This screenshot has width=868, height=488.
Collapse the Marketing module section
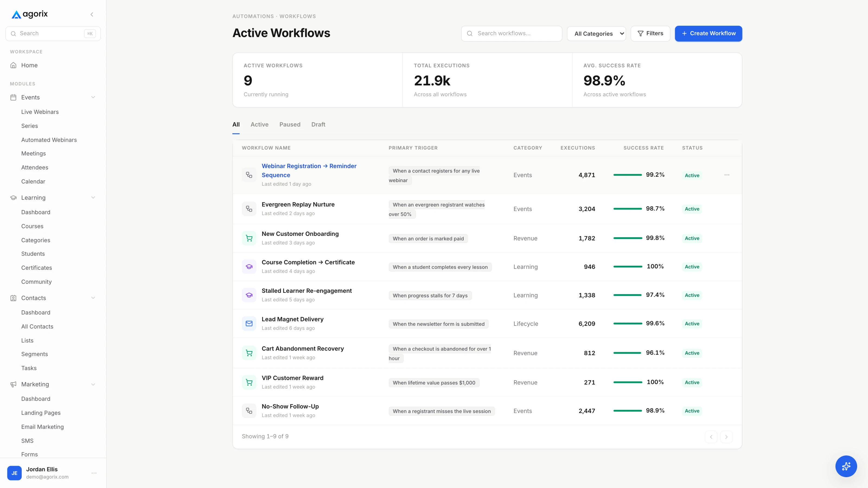click(93, 384)
